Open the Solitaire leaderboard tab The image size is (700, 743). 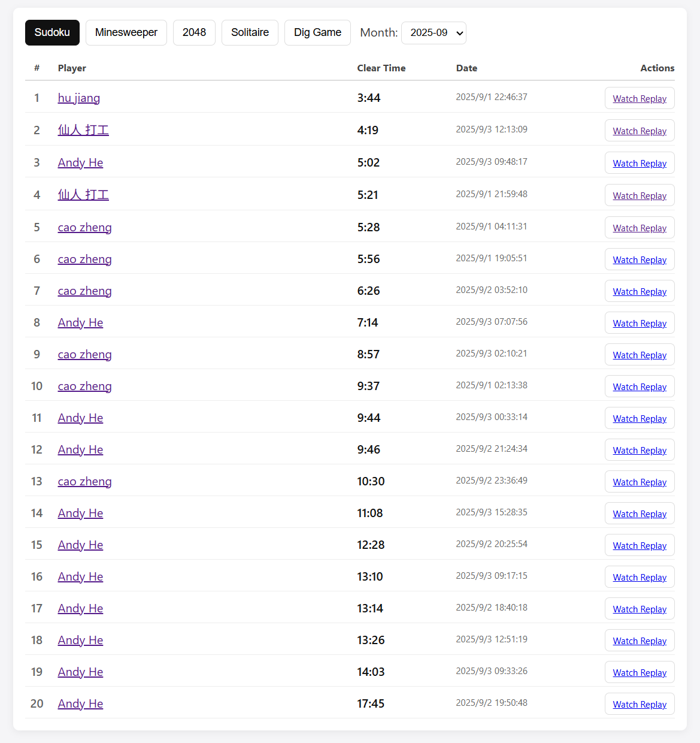coord(250,32)
